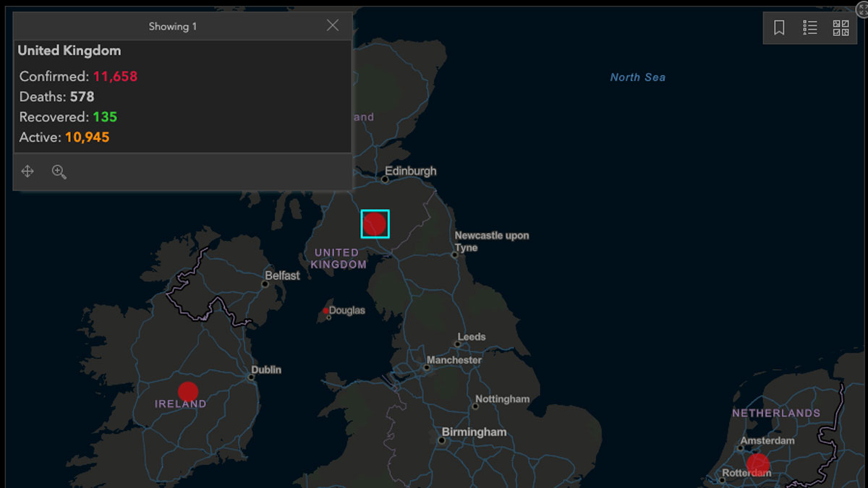Viewport: 868px width, 488px height.
Task: Click the Active count 10,945
Action: 87,137
